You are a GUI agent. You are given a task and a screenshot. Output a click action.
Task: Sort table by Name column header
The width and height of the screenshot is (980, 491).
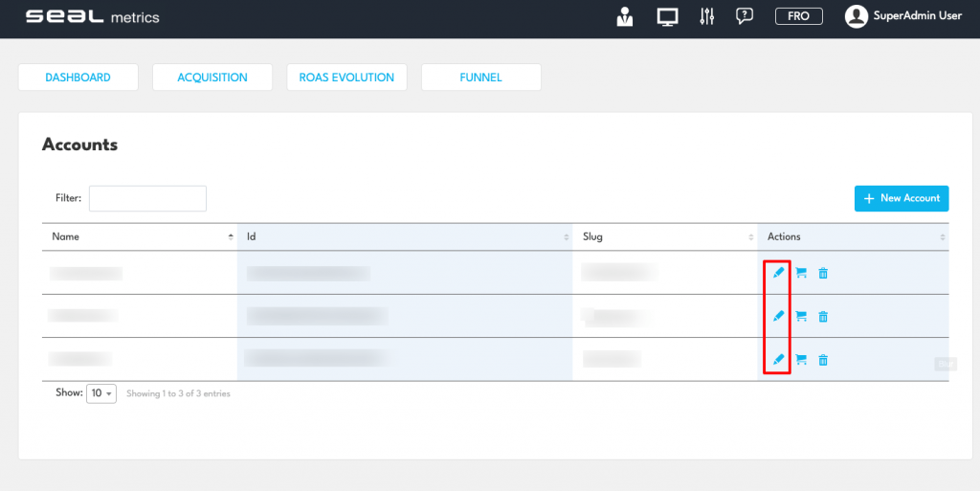point(139,236)
